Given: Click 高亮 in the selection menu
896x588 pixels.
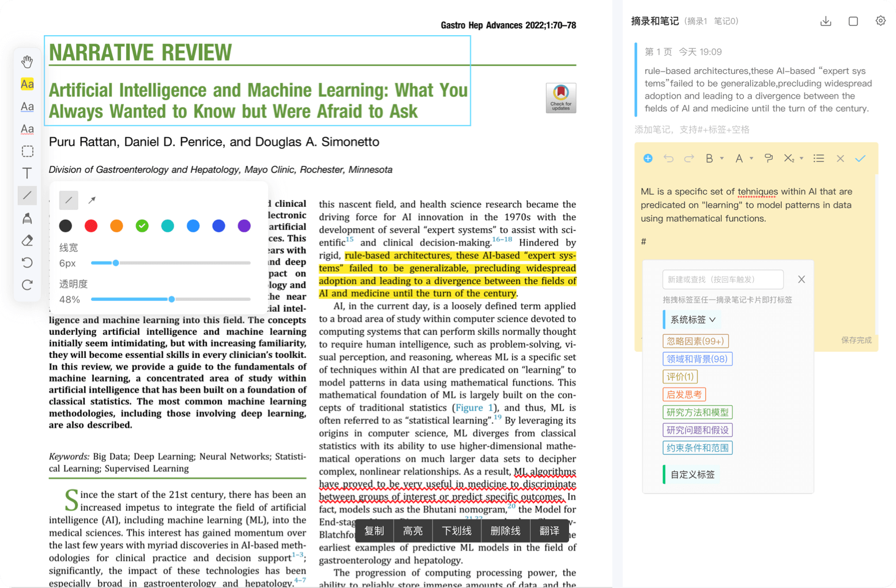Looking at the screenshot, I should pyautogui.click(x=413, y=531).
